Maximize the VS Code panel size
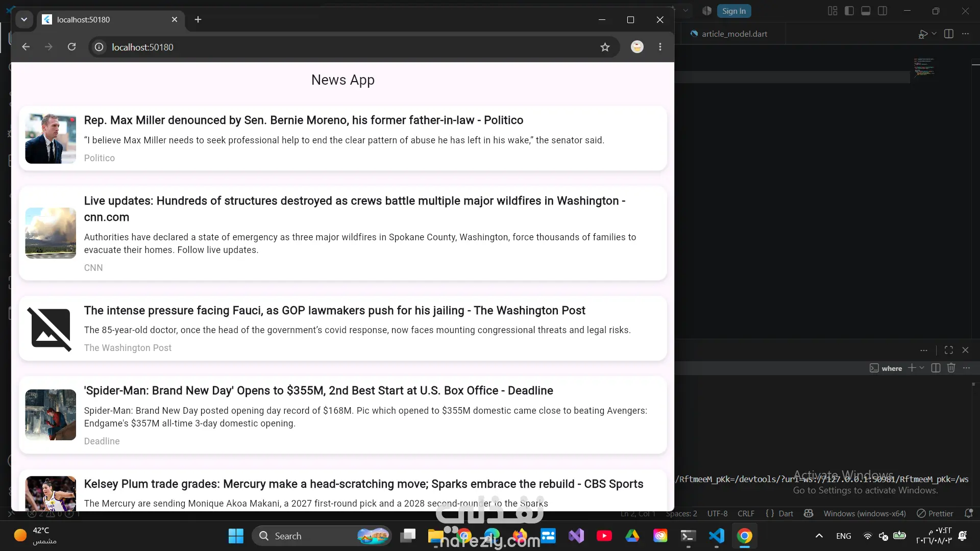The image size is (980, 551). point(949,350)
